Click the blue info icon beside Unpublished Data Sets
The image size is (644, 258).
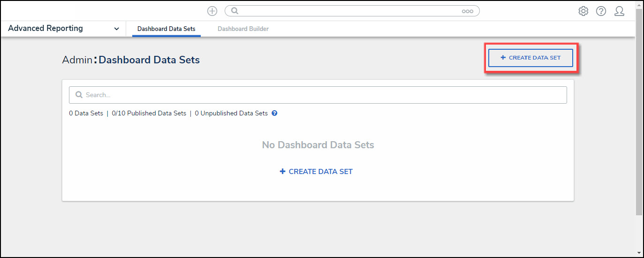click(274, 113)
